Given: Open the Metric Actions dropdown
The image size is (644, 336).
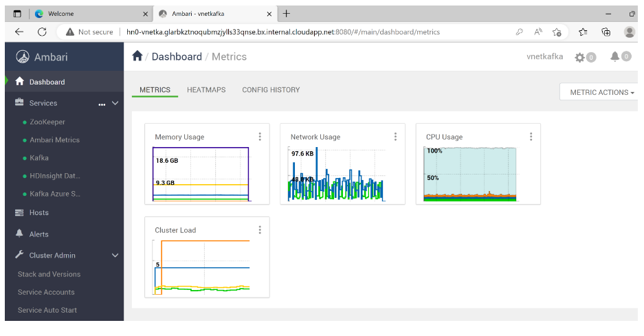Looking at the screenshot, I should (x=601, y=92).
